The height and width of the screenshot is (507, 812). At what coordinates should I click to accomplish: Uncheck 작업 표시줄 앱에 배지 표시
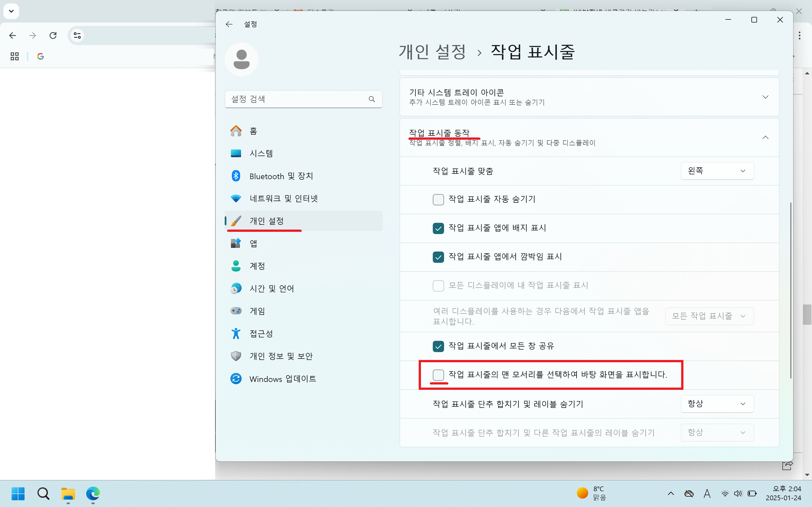coord(438,228)
